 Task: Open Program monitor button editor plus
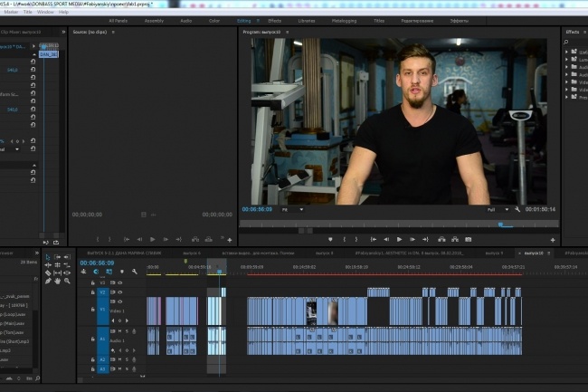point(553,240)
